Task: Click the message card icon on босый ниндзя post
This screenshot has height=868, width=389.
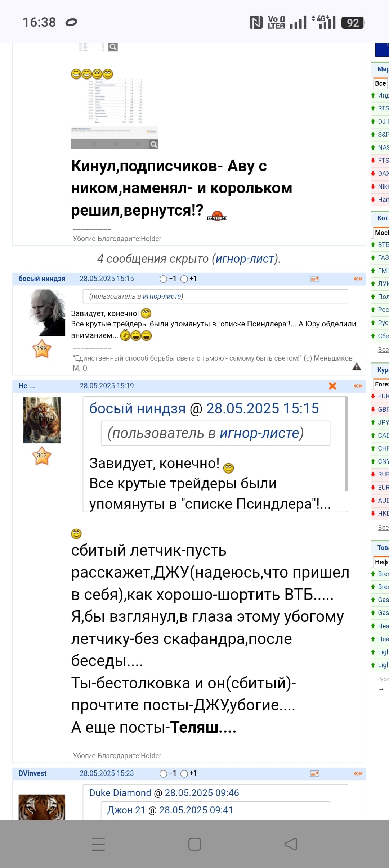Action: pos(315,279)
